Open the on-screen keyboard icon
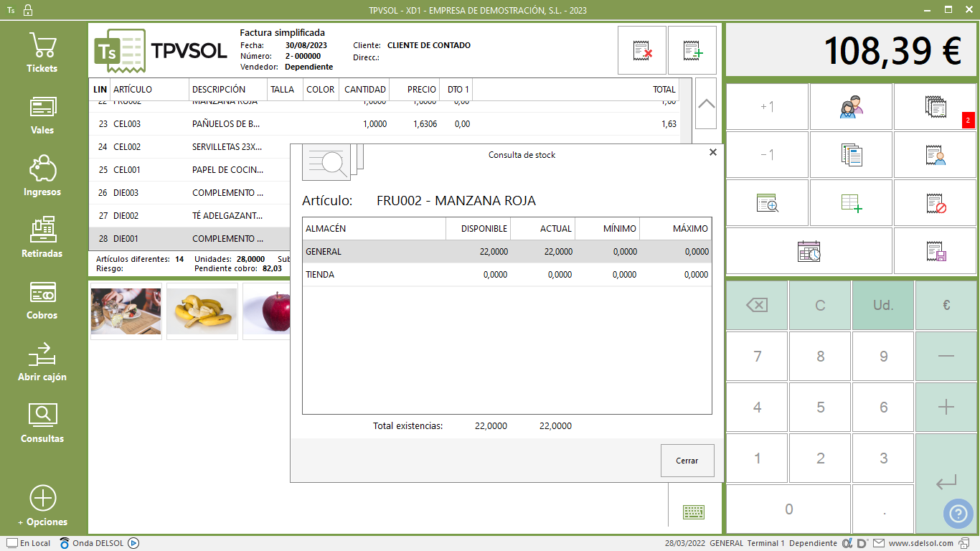The image size is (980, 551). tap(693, 512)
